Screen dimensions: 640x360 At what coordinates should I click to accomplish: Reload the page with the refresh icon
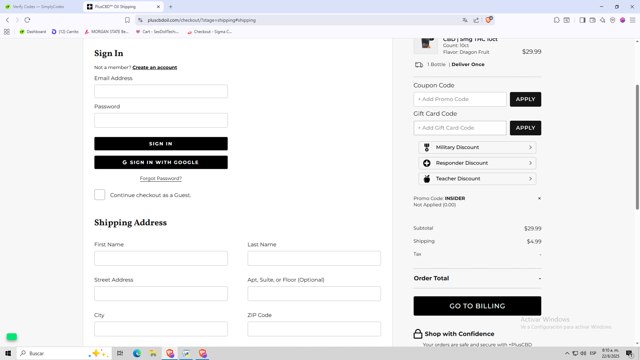click(x=27, y=20)
